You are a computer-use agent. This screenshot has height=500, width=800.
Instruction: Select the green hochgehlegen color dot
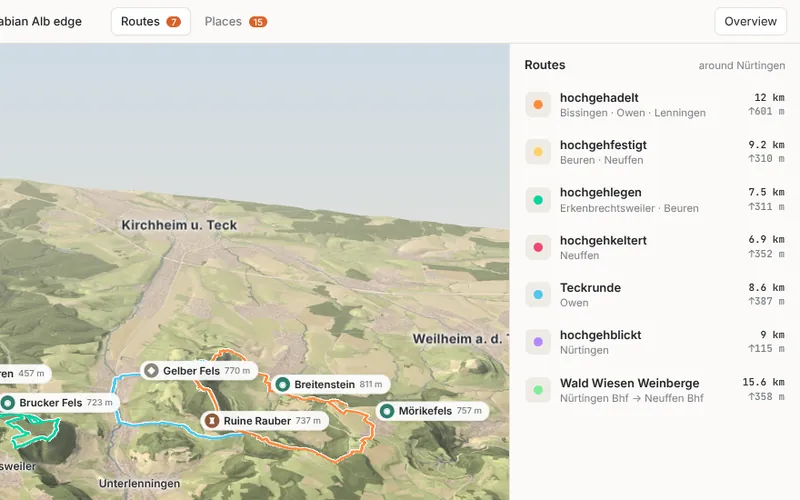tap(538, 200)
